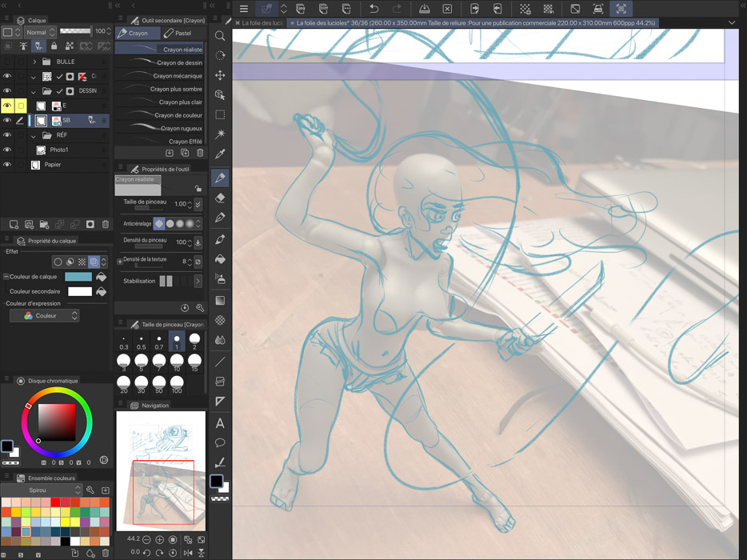This screenshot has height=560, width=747.
Task: Click the Couleur de calque blue swatch
Action: click(78, 277)
